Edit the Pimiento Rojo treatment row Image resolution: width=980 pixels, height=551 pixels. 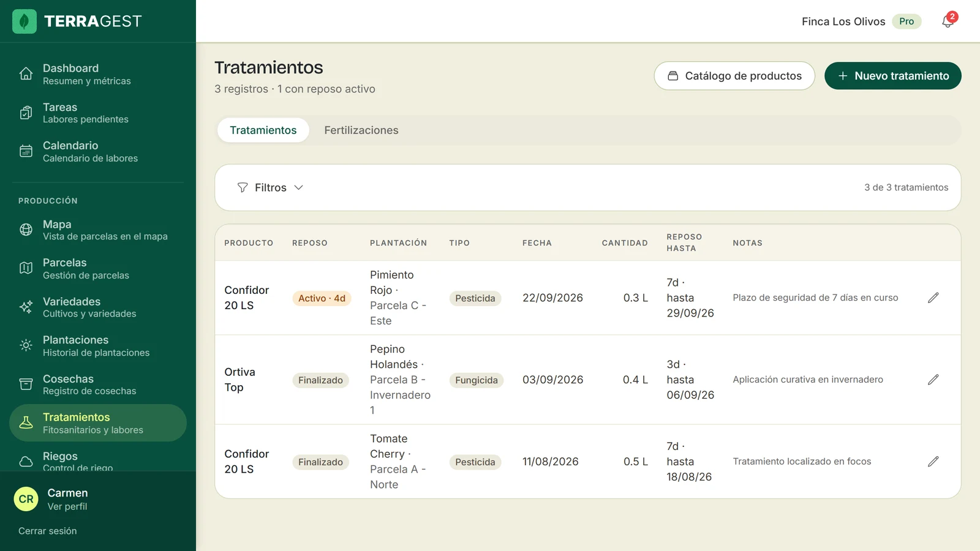pyautogui.click(x=933, y=298)
